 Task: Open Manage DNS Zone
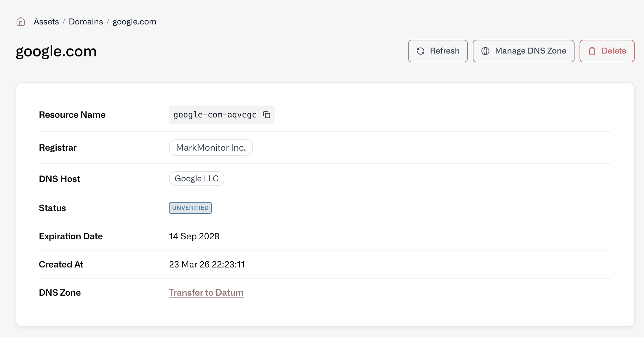(x=524, y=51)
